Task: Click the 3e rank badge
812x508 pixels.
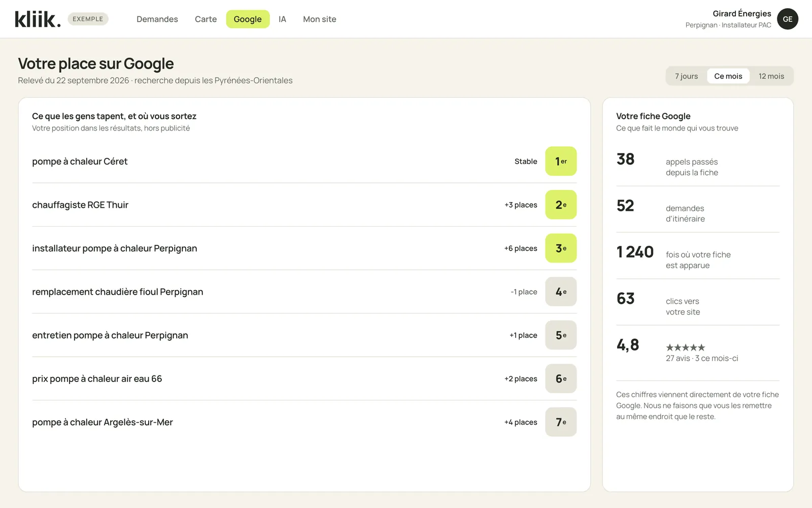Action: 561,248
